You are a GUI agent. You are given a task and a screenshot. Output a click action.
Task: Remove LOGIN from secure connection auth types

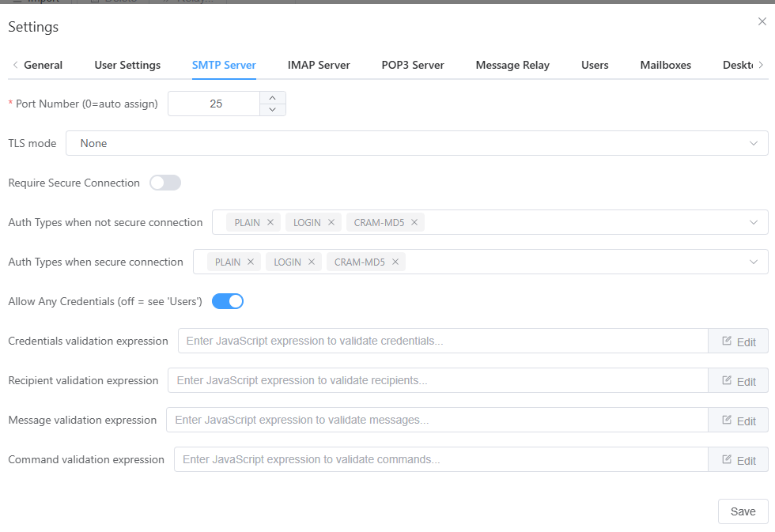(x=312, y=262)
